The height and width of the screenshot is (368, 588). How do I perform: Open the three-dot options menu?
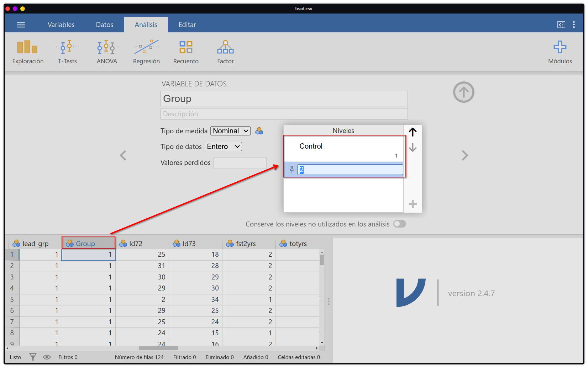pos(574,25)
